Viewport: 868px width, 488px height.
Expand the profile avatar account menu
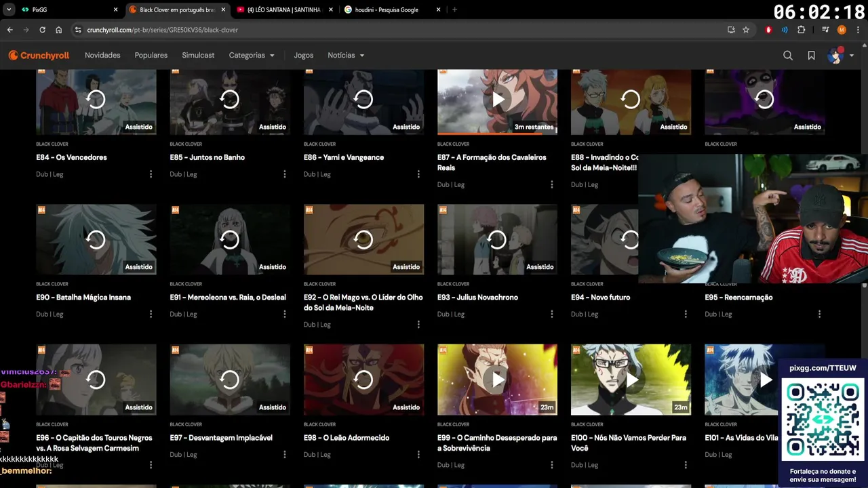point(840,56)
